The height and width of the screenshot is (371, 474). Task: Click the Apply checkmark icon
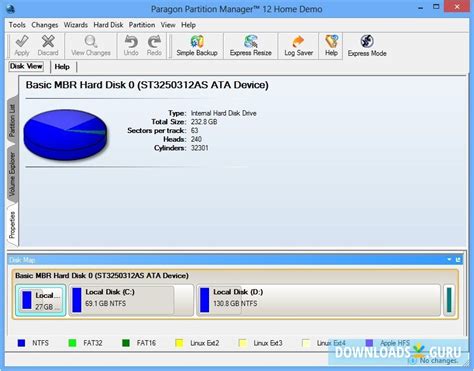[x=22, y=42]
